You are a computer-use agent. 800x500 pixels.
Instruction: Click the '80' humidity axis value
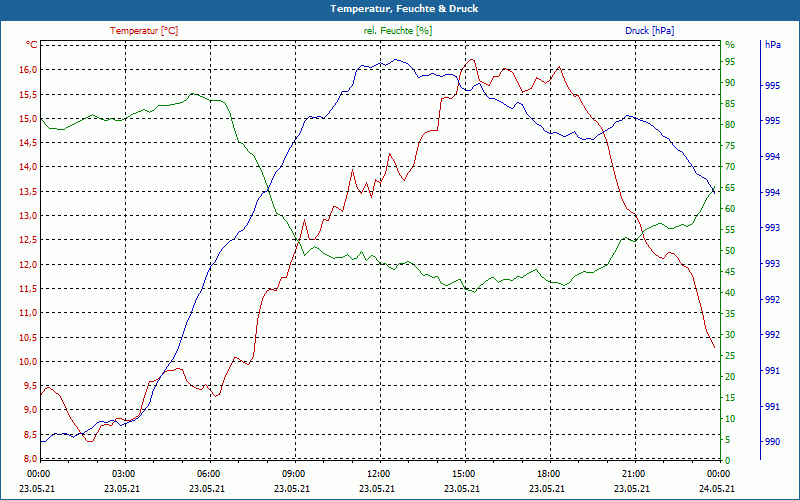(730, 125)
